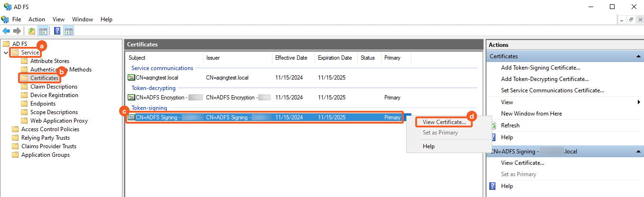Screen dimensions: 644x197
Task: Click Refresh text in Actions pane
Action: point(510,125)
